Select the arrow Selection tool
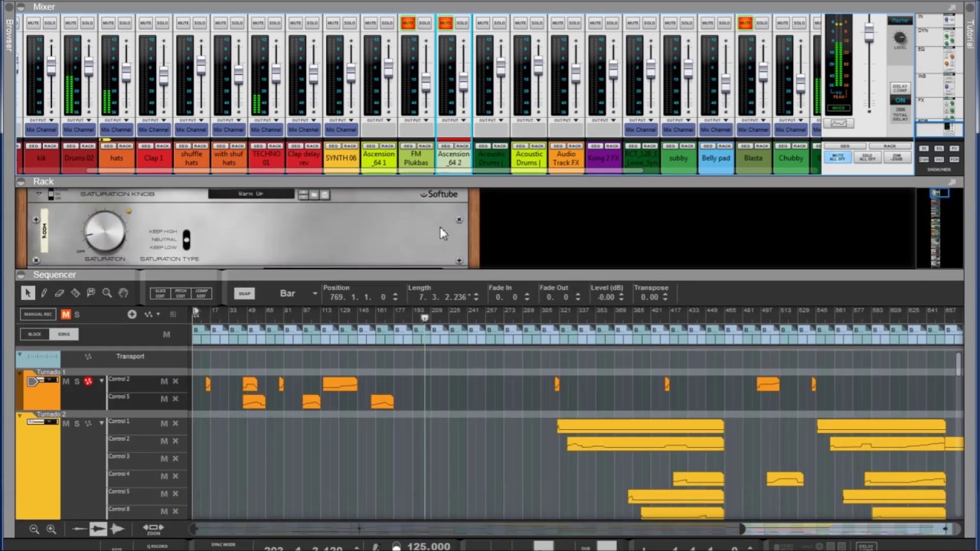Viewport: 980px width, 551px height. [28, 293]
